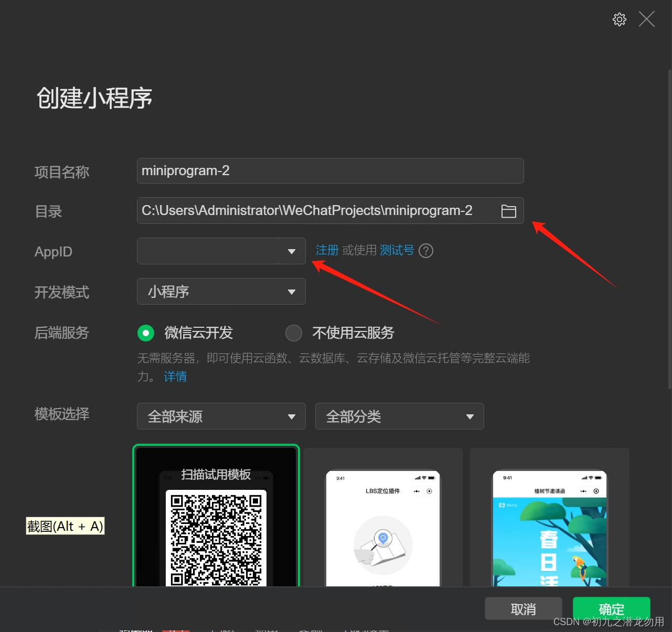Close the create mini program dialog
The image size is (672, 632).
coord(647,19)
